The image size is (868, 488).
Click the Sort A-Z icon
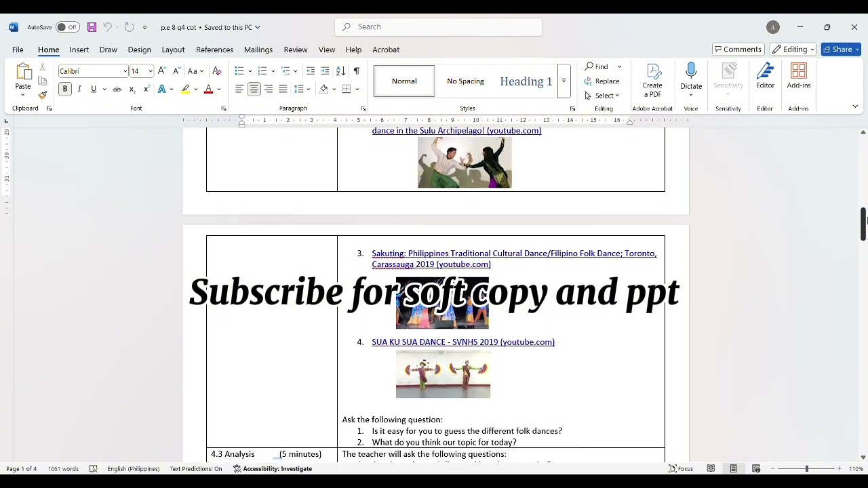tap(340, 70)
